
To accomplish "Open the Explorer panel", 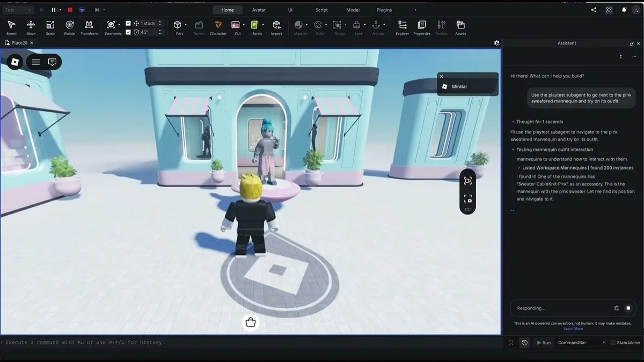I will point(401,27).
